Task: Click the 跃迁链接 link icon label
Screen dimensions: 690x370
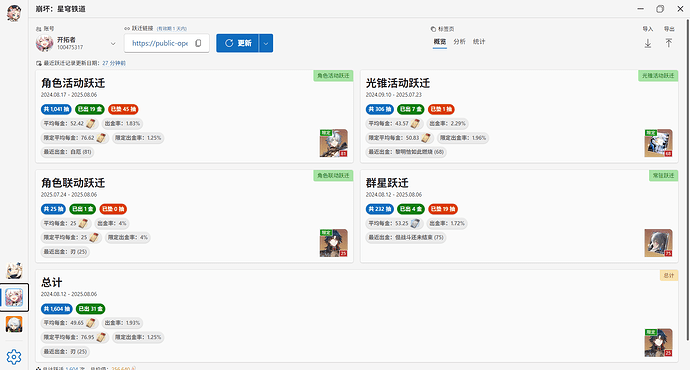Action: point(127,29)
